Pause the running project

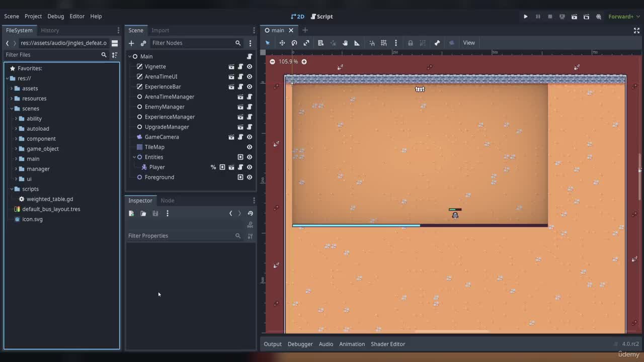[538, 17]
